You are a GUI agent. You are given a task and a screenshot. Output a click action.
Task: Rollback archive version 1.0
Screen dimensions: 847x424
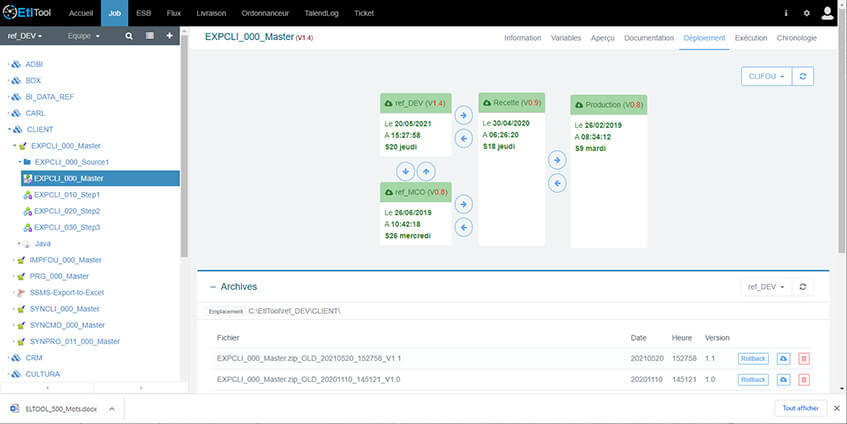click(x=753, y=380)
